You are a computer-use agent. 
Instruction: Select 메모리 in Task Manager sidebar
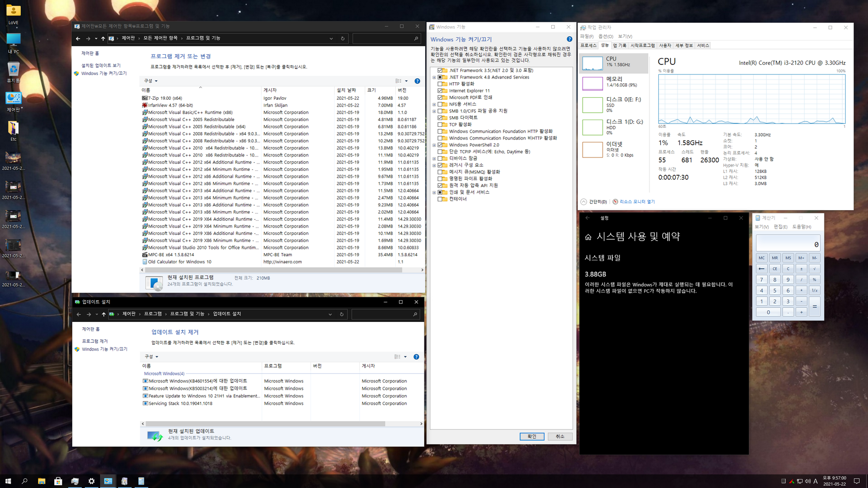point(614,83)
